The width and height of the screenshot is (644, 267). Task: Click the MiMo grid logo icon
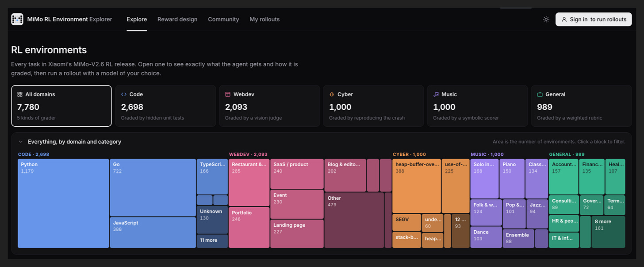(x=17, y=19)
